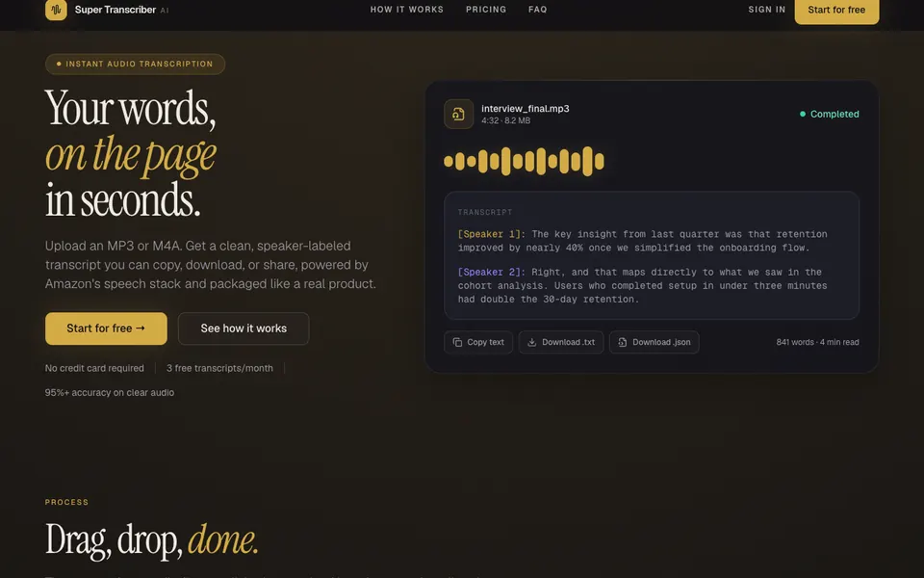This screenshot has height=578, width=924.
Task: Click See how it works button
Action: point(244,328)
